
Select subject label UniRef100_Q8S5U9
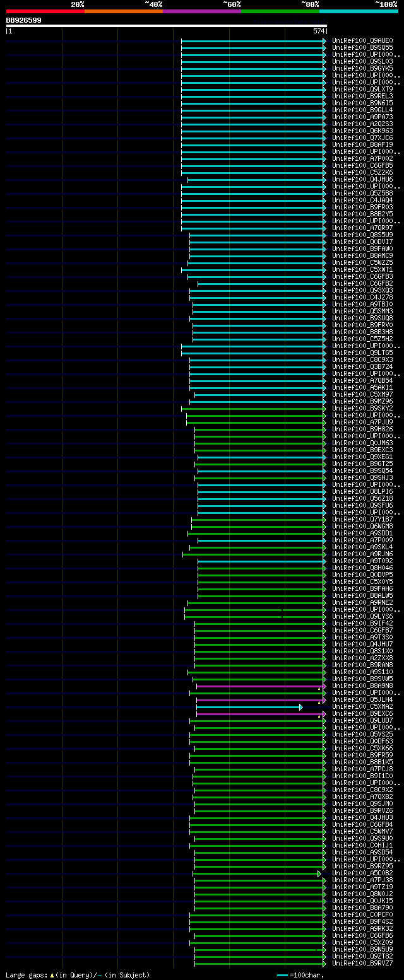(362, 235)
